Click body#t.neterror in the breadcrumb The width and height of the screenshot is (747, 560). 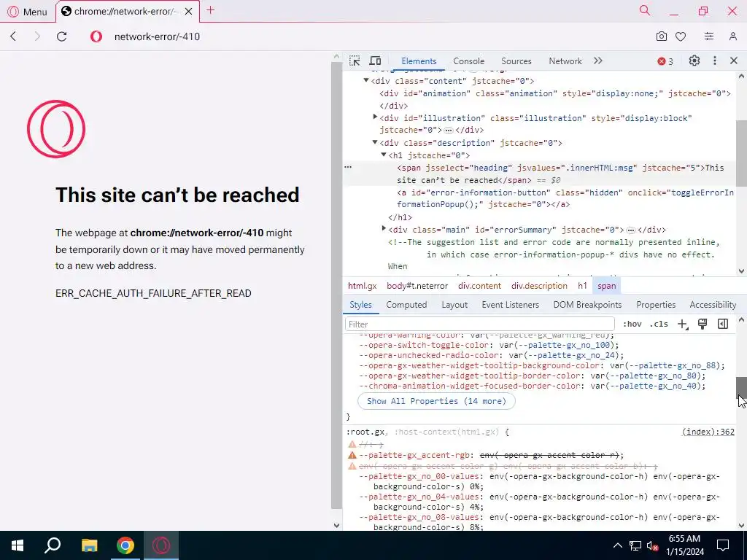417,286
